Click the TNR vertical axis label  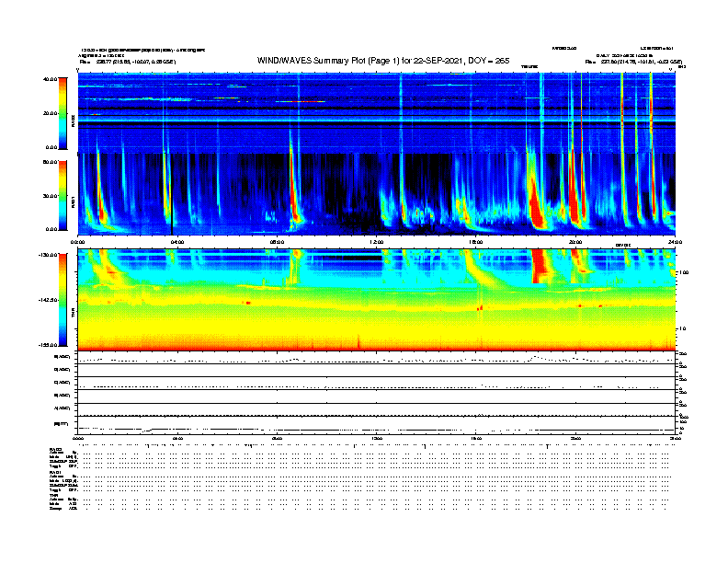pos(73,314)
